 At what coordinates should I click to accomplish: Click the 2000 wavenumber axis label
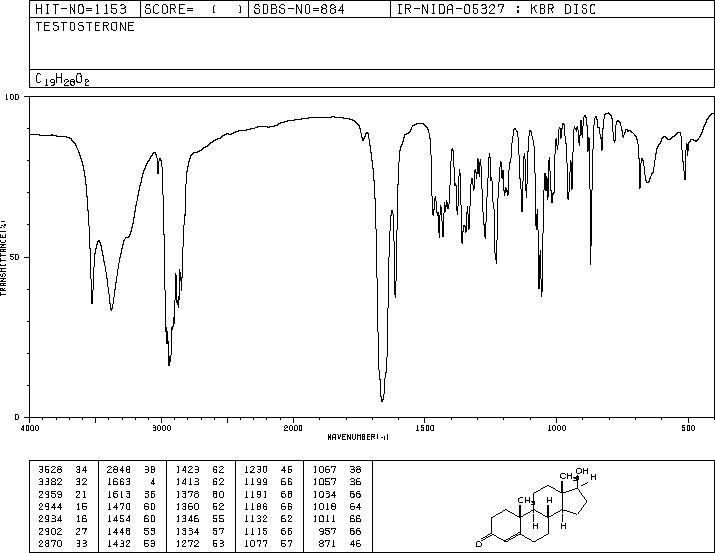pyautogui.click(x=293, y=428)
